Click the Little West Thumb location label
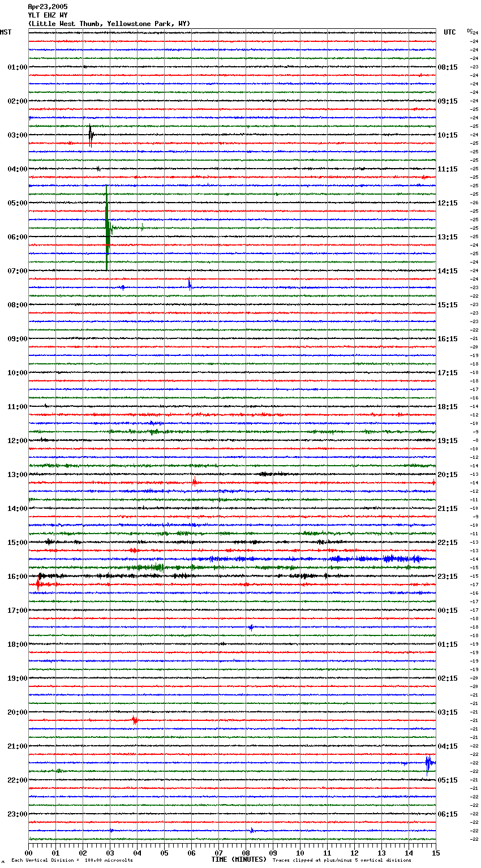 pos(109,24)
